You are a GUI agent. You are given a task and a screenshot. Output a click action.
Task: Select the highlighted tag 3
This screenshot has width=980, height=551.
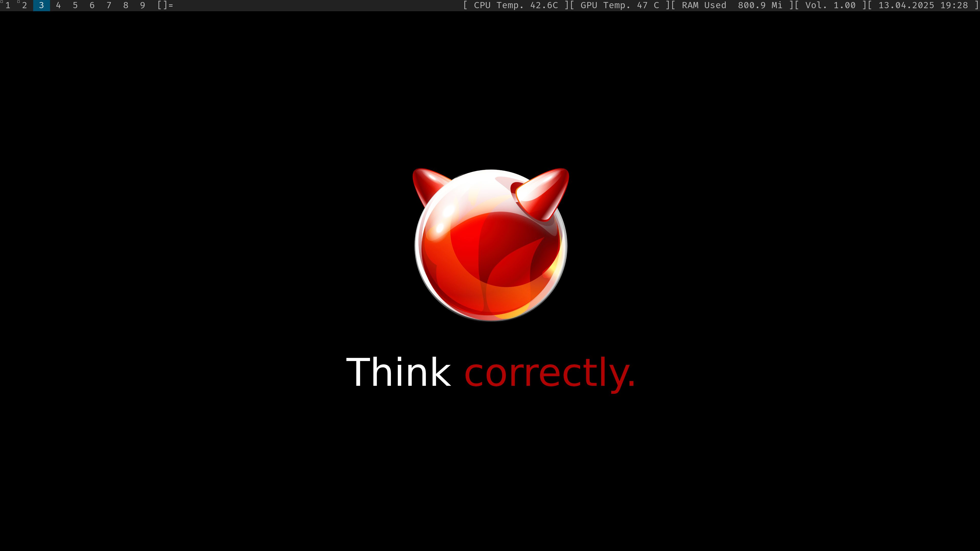pos(41,5)
